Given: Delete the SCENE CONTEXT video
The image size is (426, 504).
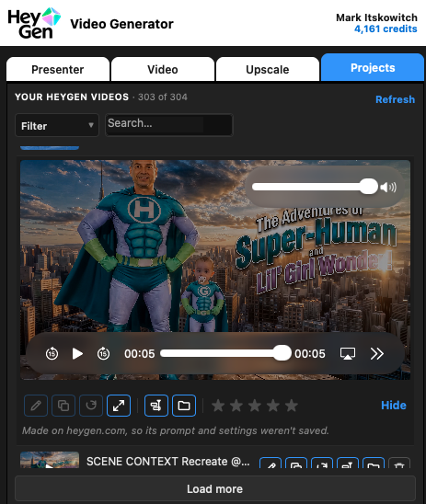Looking at the screenshot, I should 399,463.
